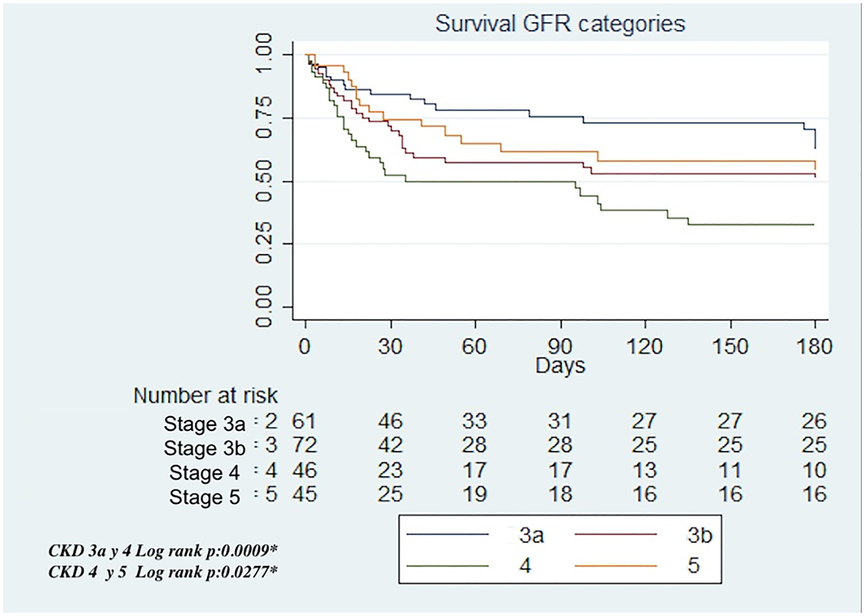Select the green 4 legend line
Viewport: 866px width, 616px height.
coord(447,566)
